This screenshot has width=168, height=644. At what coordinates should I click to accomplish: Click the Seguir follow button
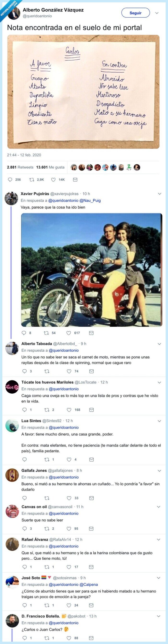click(x=135, y=13)
